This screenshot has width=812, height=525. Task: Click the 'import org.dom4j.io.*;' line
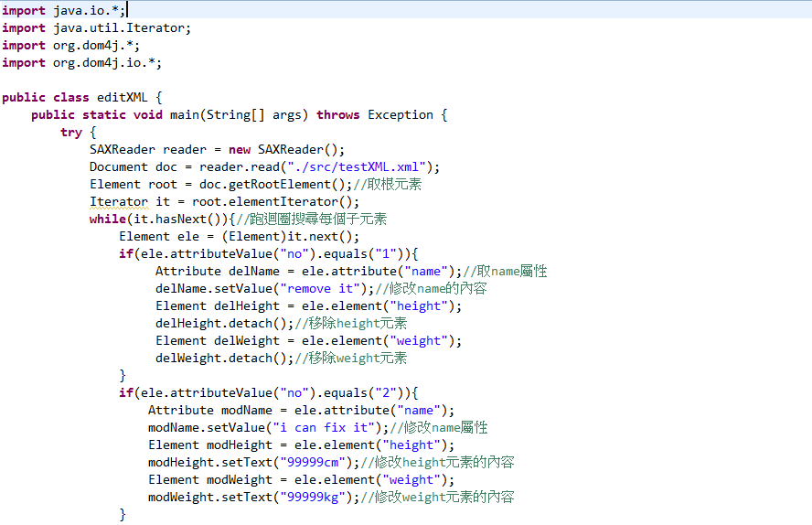coord(81,62)
